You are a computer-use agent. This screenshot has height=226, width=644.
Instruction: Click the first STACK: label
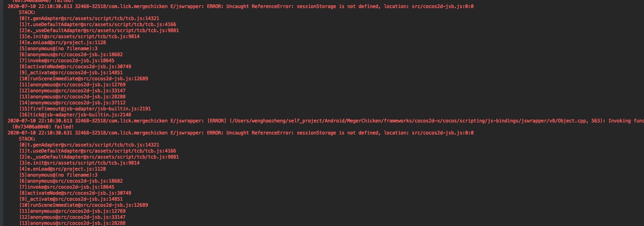pos(27,12)
